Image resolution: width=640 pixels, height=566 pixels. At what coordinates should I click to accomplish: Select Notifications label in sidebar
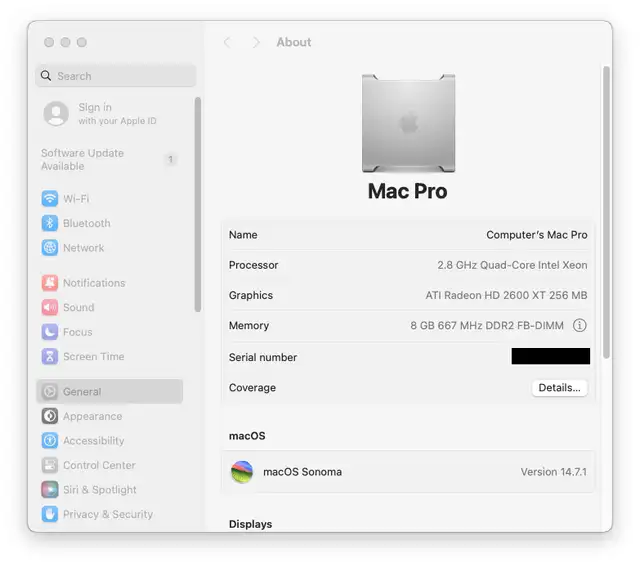pyautogui.click(x=94, y=283)
